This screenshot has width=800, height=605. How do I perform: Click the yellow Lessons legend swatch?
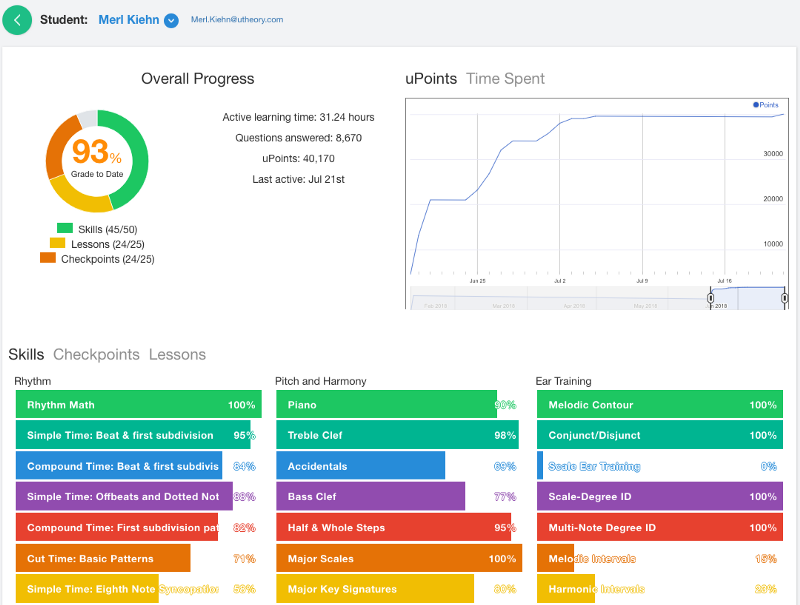tap(58, 243)
